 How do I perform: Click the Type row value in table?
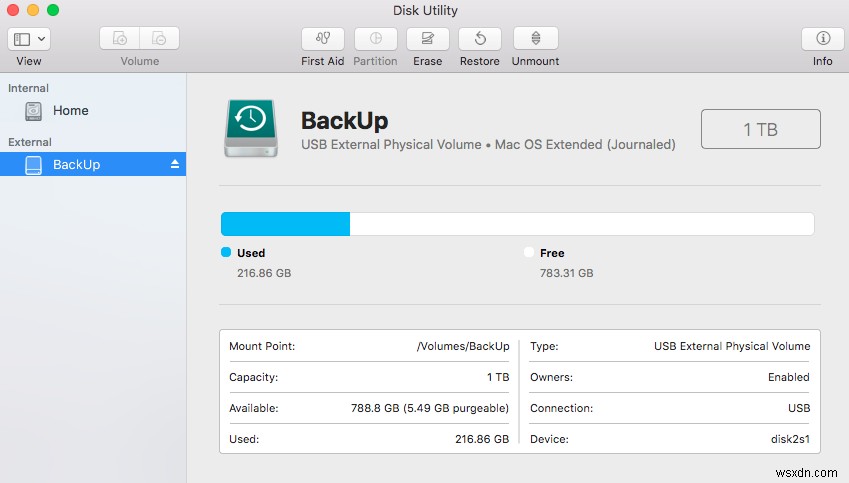732,346
